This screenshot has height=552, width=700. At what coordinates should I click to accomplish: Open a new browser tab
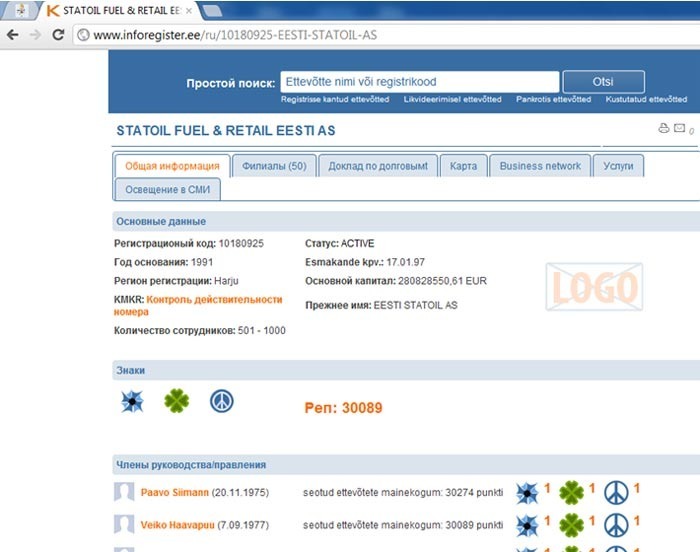[x=212, y=11]
